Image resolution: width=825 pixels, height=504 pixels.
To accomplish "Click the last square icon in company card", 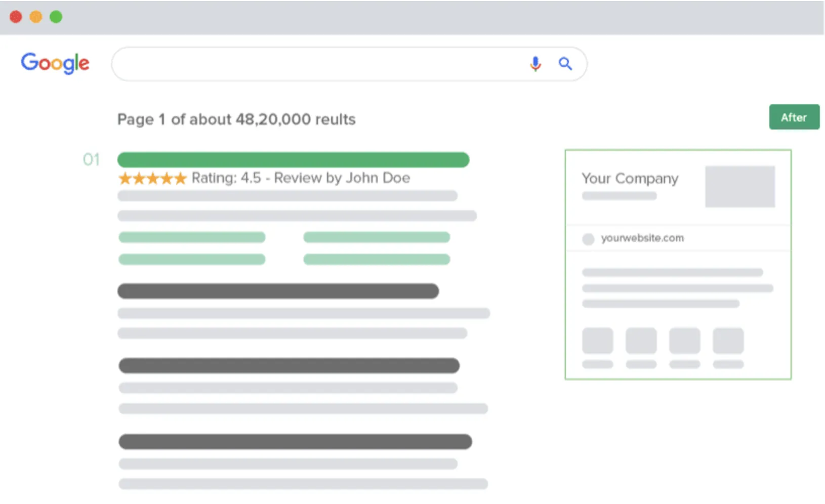I will coord(728,341).
